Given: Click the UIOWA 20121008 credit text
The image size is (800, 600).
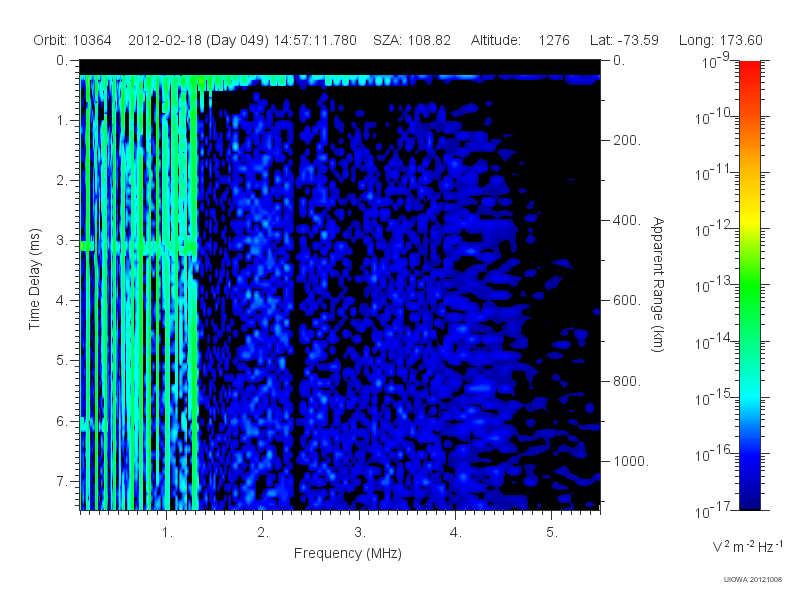Looking at the screenshot, I should [753, 579].
